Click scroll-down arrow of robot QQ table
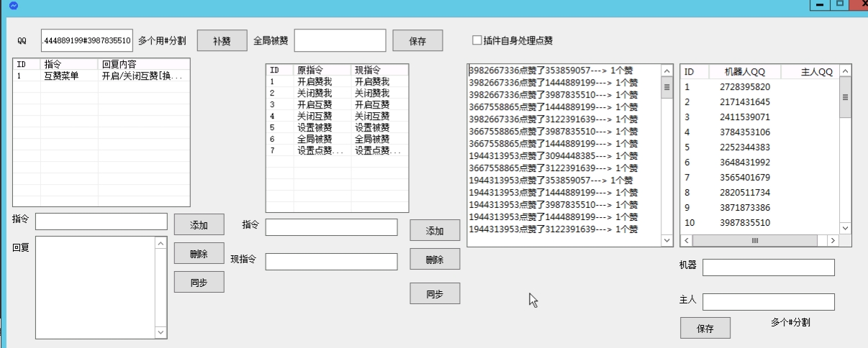This screenshot has height=348, width=868. point(845,228)
